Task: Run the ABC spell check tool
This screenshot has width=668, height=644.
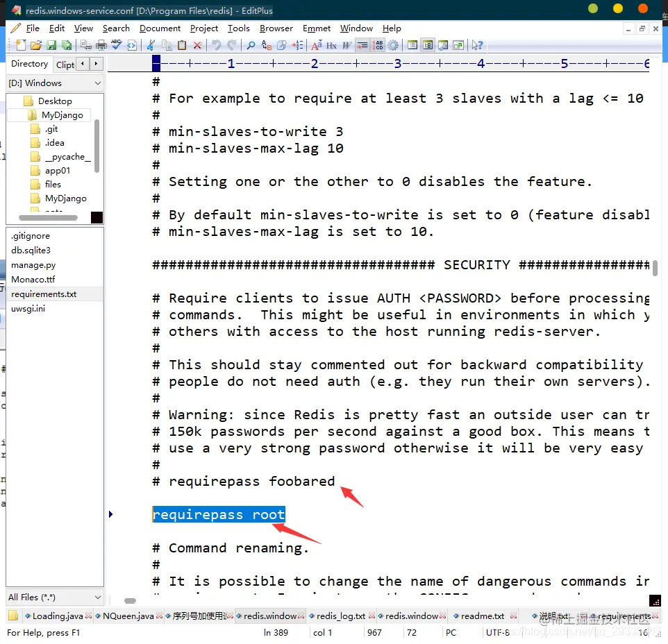Action: click(x=116, y=44)
